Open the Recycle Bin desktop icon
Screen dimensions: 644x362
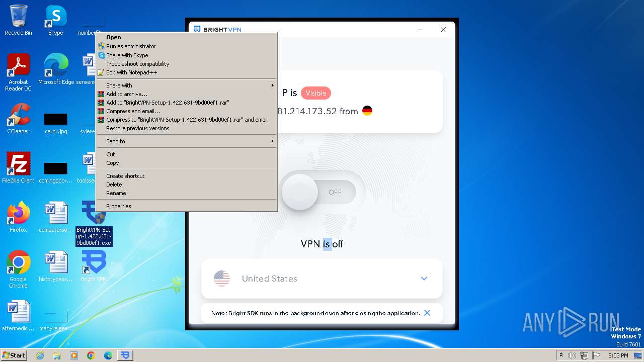point(18,20)
